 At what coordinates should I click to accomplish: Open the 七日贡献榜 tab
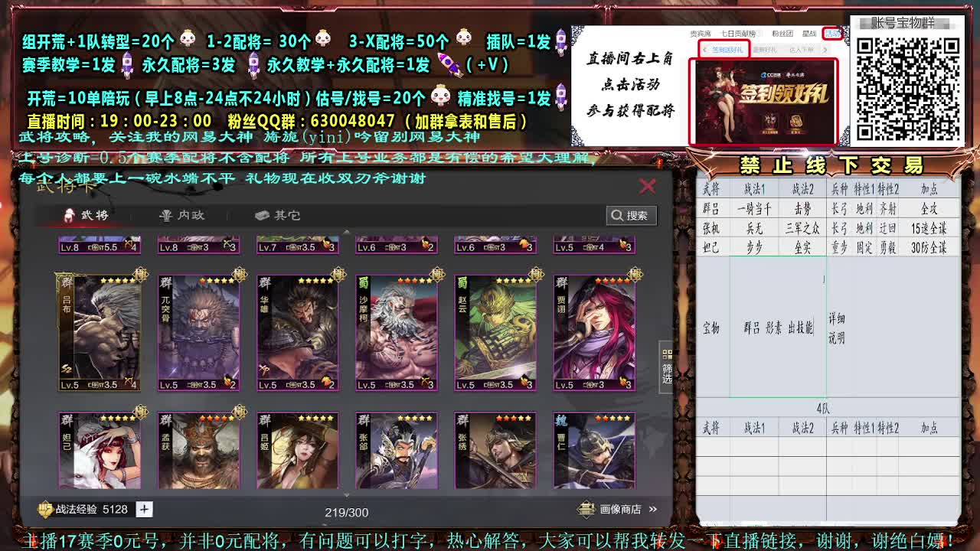[740, 34]
